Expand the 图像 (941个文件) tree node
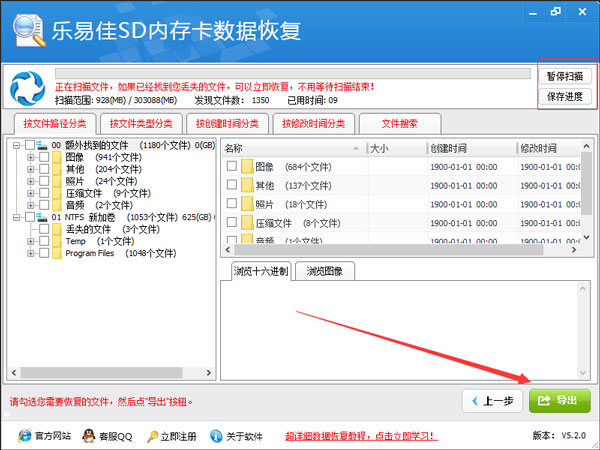 coord(31,157)
